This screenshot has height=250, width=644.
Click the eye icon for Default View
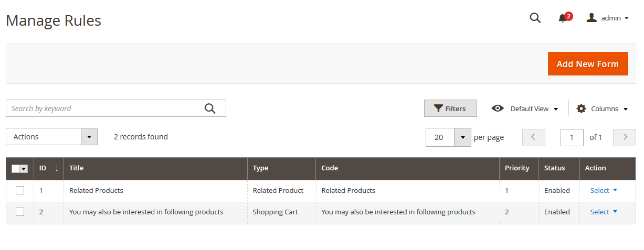click(x=497, y=108)
